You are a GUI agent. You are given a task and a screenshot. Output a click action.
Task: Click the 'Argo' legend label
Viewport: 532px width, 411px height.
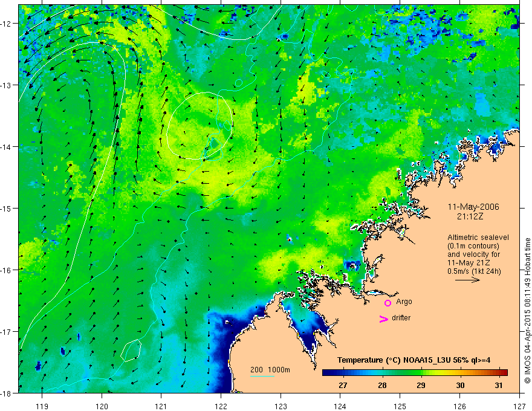click(404, 302)
